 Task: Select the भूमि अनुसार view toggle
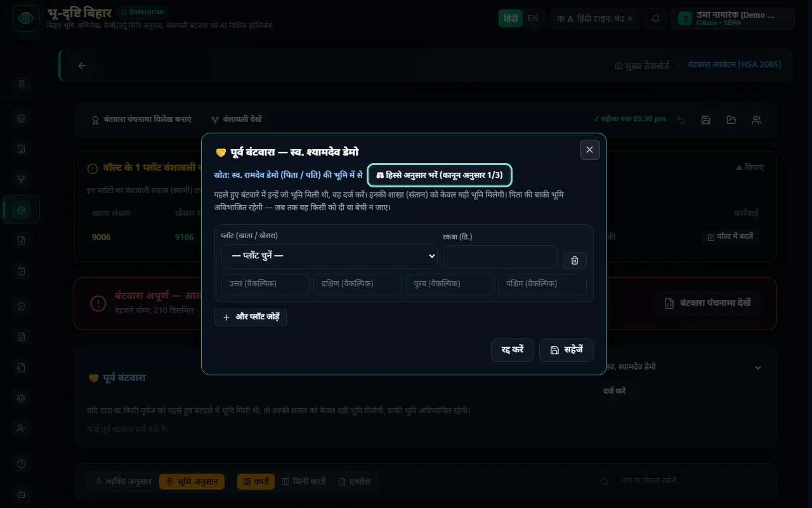[x=192, y=481]
